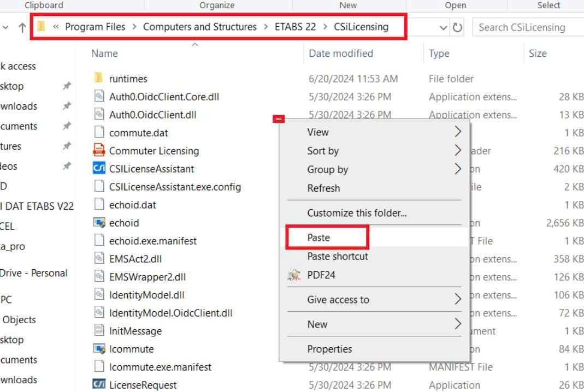Sort files by Date modified column
The width and height of the screenshot is (584, 392).
coord(341,54)
